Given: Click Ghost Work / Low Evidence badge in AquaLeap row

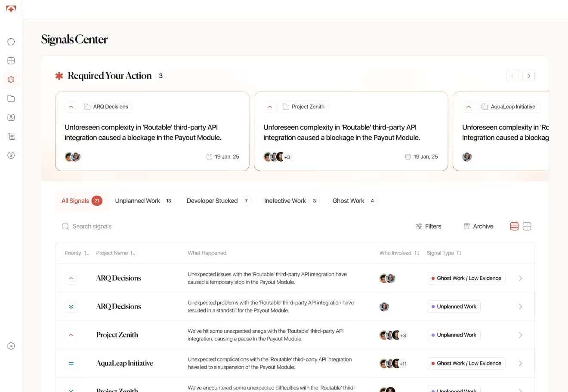Looking at the screenshot, I should tap(466, 364).
